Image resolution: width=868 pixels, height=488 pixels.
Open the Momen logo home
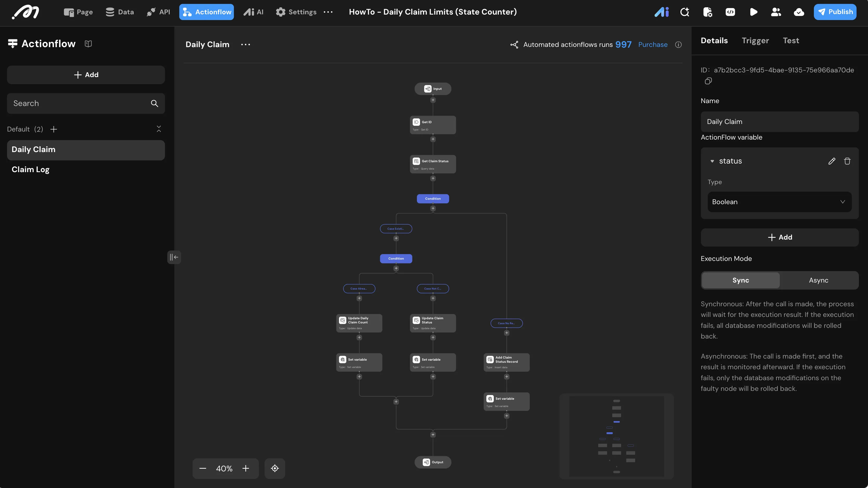[25, 12]
